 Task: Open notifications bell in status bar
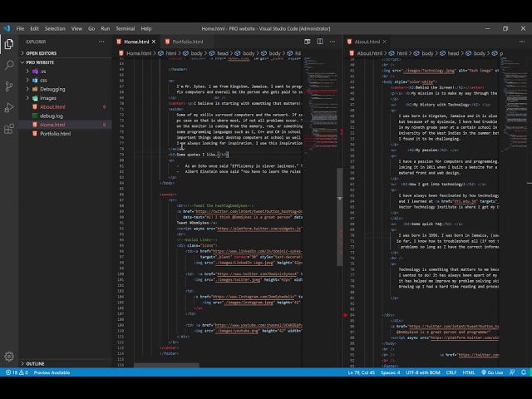tap(524, 372)
